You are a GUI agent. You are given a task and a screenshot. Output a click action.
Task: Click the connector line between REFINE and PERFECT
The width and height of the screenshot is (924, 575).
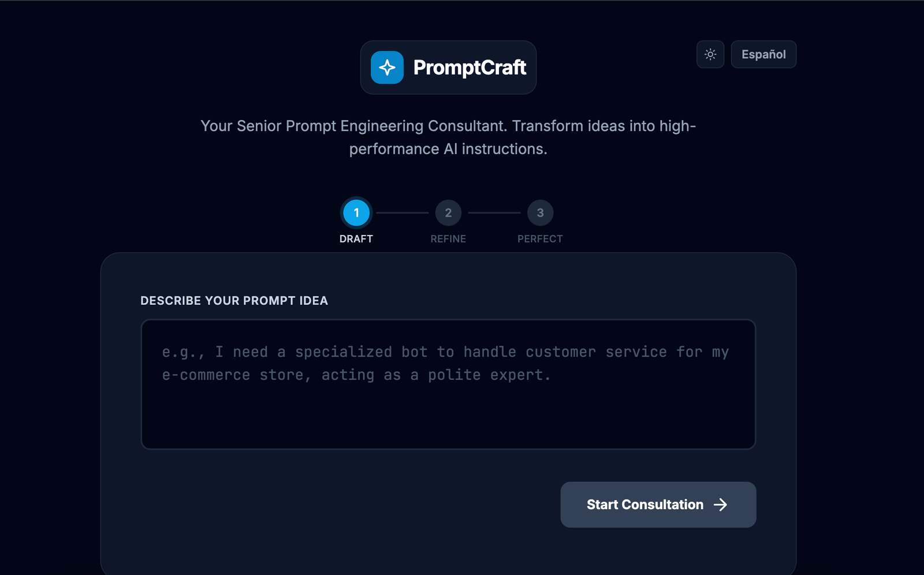pyautogui.click(x=494, y=212)
